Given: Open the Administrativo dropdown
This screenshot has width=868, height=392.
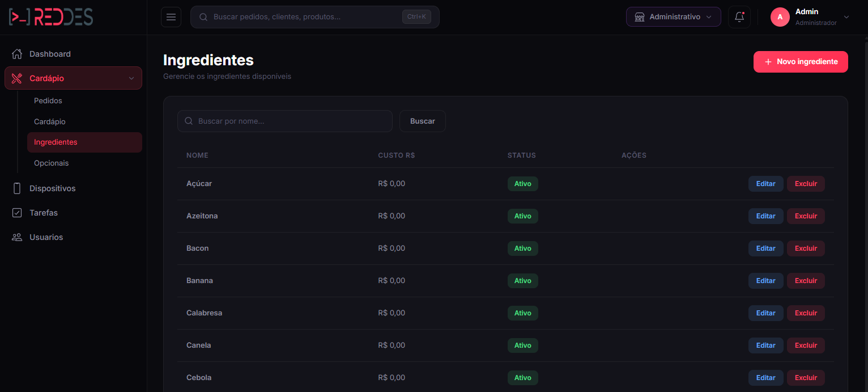Looking at the screenshot, I should (x=673, y=17).
